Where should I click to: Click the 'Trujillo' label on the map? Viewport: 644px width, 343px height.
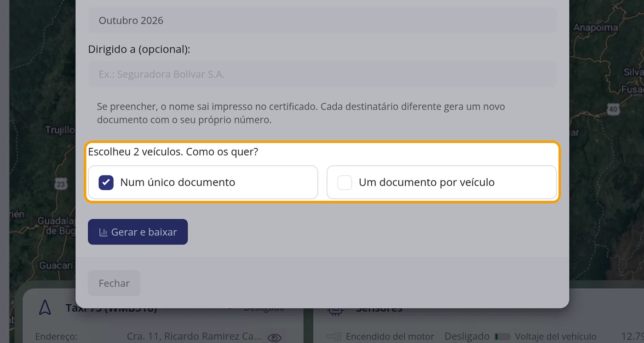(x=60, y=130)
